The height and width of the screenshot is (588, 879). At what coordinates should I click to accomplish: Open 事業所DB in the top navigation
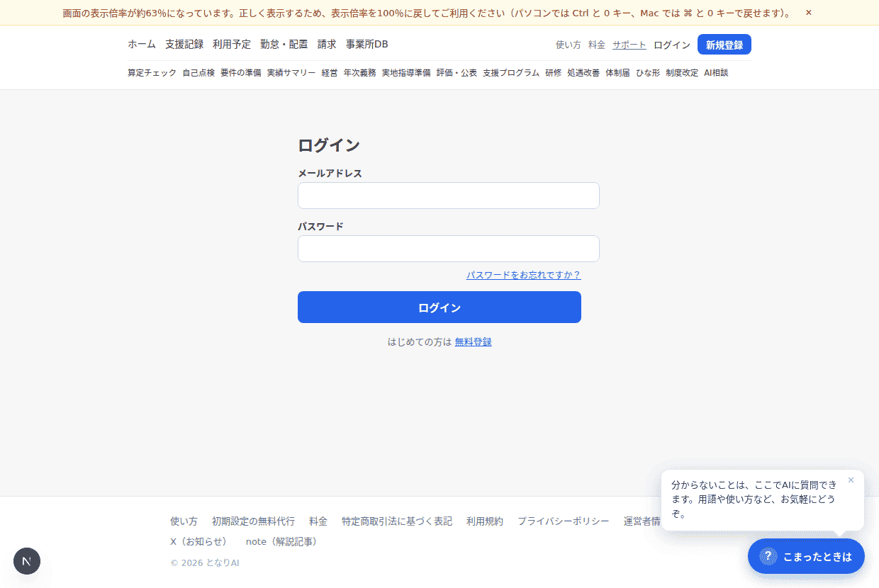point(367,44)
